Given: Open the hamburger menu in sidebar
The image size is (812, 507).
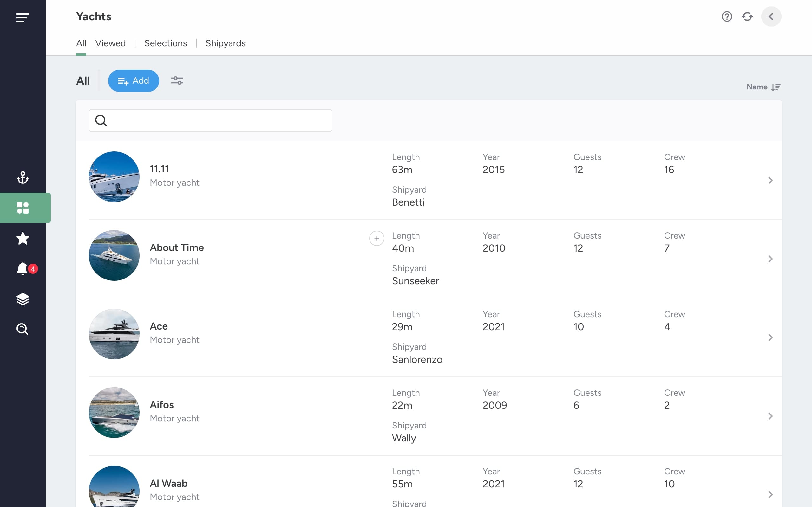Looking at the screenshot, I should pos(23,17).
